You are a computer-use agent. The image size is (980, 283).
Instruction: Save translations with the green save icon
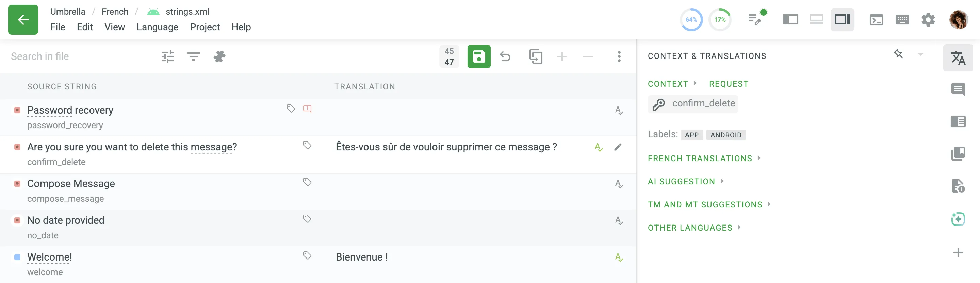(479, 56)
